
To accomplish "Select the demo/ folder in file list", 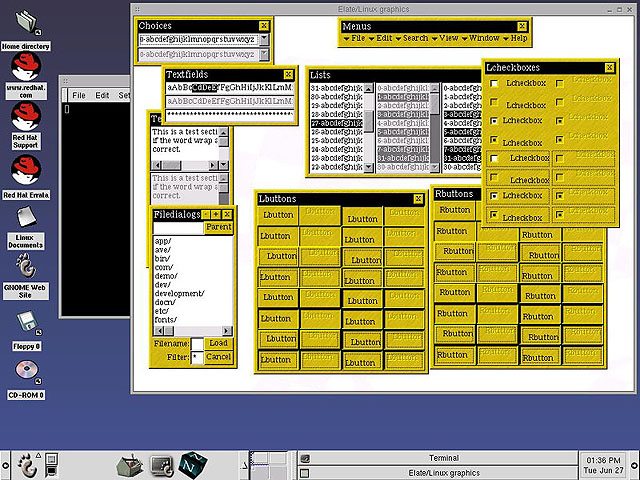I will pyautogui.click(x=164, y=275).
